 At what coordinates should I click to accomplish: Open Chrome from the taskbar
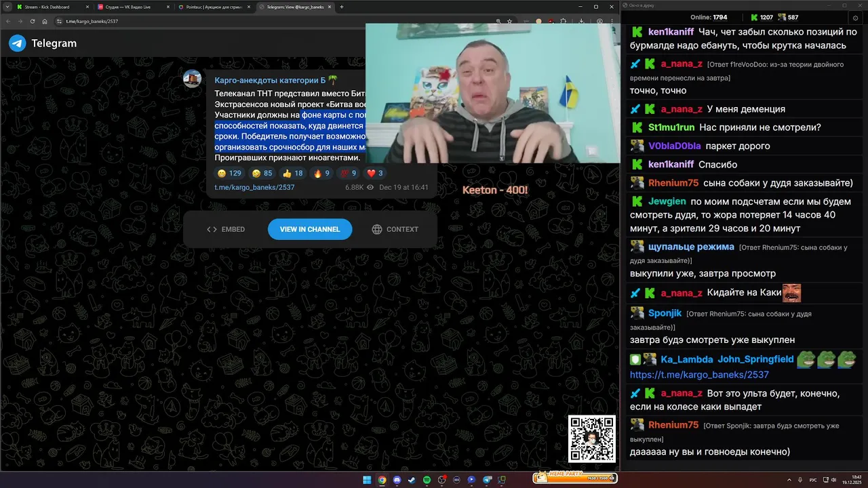pos(382,480)
